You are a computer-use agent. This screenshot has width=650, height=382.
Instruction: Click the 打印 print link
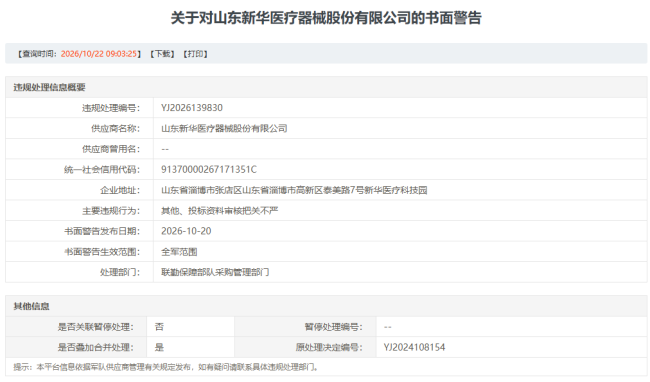(195, 54)
